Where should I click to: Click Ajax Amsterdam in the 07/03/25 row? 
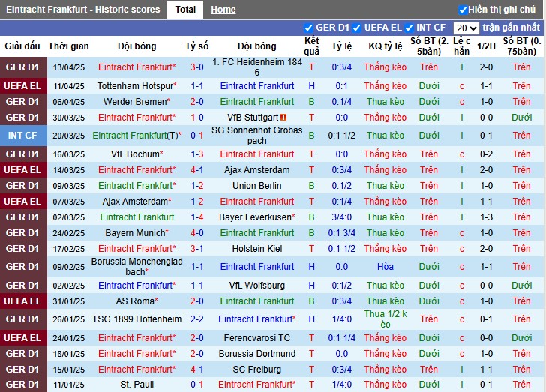pos(136,201)
